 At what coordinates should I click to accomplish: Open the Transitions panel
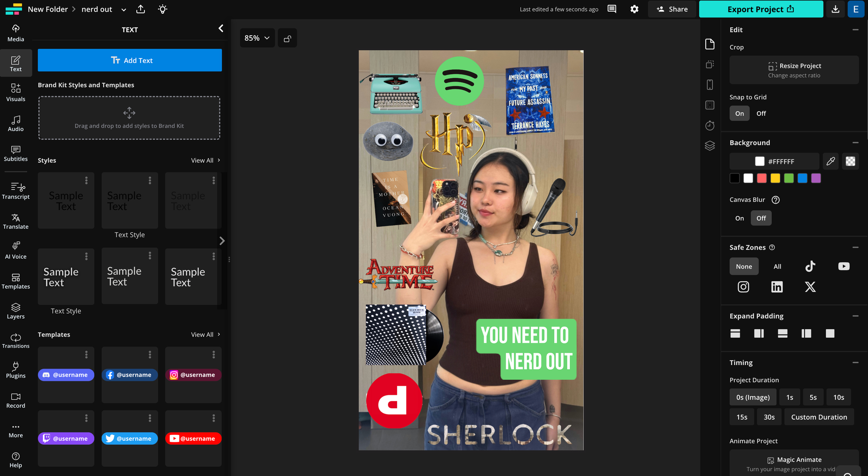(x=16, y=340)
